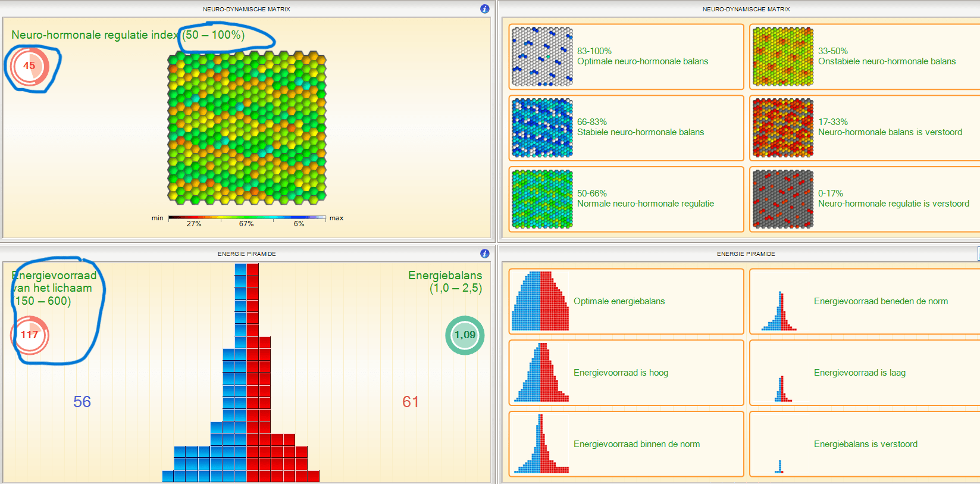Image resolution: width=980 pixels, height=484 pixels.
Task: Open the Energie Piramide info icon
Action: click(484, 254)
